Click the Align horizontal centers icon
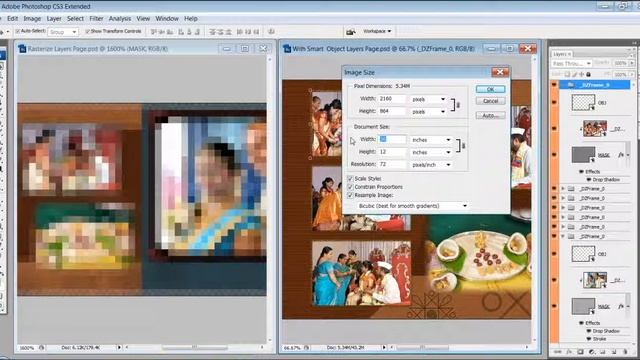The image size is (640, 360). tap(189, 32)
